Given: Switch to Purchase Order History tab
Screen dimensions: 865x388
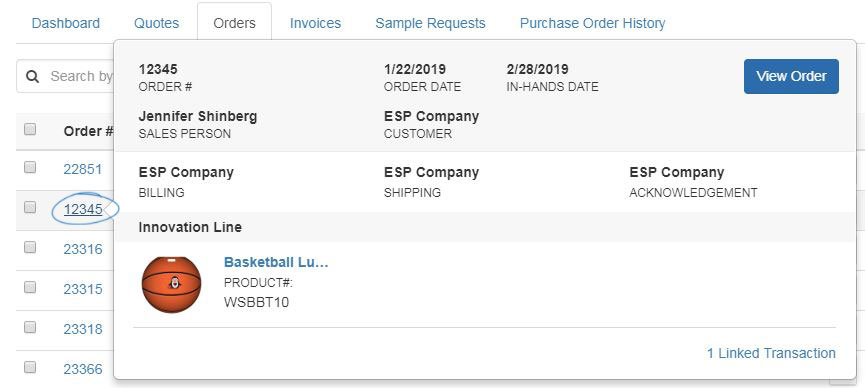Looking at the screenshot, I should [x=592, y=23].
